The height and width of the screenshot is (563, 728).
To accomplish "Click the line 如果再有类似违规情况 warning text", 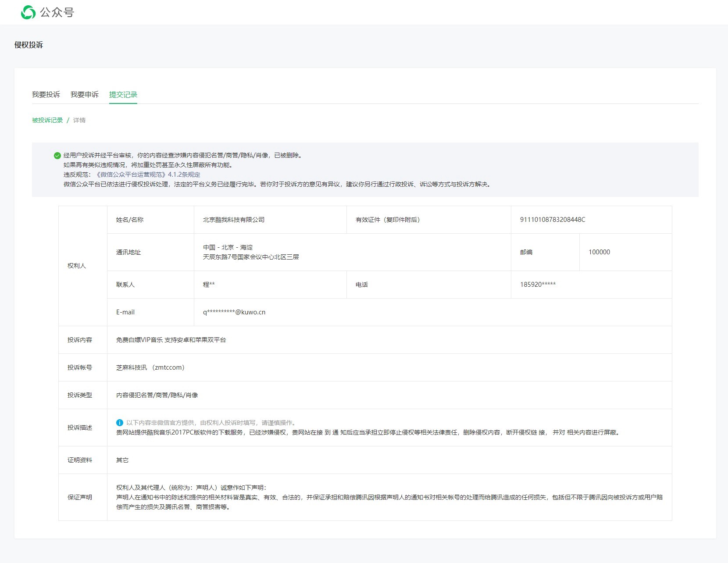I will [x=149, y=165].
